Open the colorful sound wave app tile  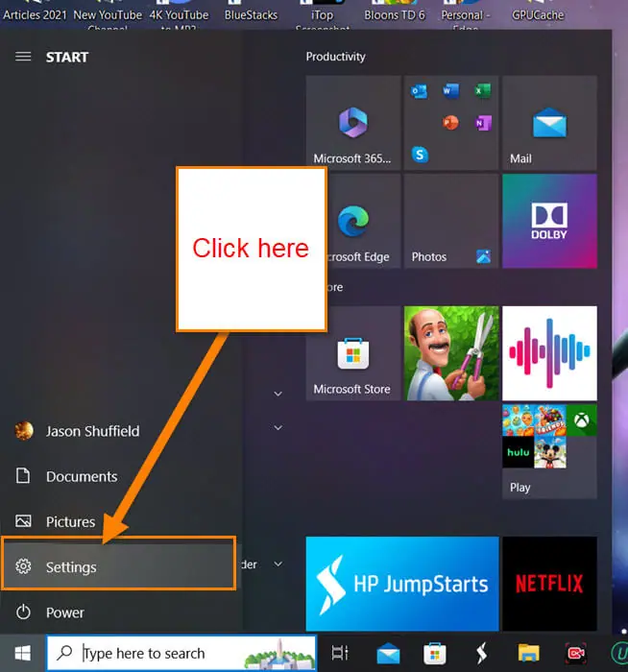pyautogui.click(x=549, y=353)
